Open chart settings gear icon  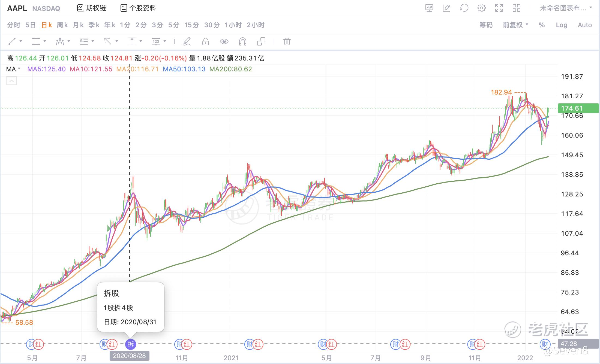click(482, 8)
